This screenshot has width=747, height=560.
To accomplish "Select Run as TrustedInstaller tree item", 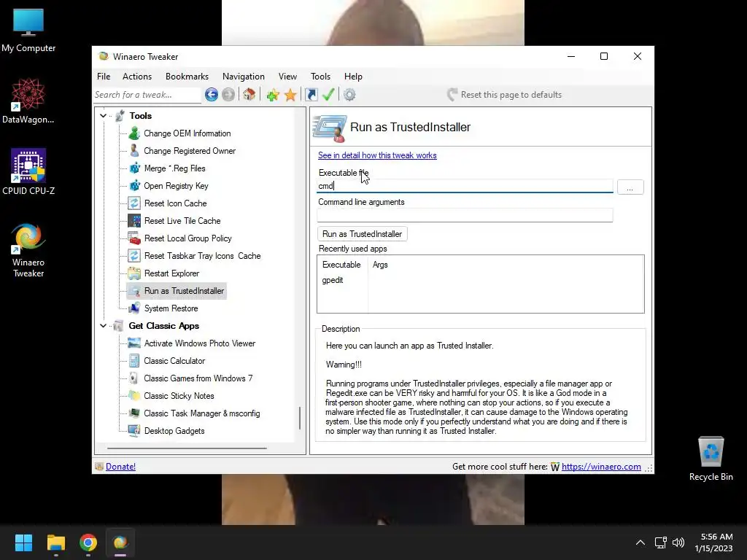I will click(184, 291).
